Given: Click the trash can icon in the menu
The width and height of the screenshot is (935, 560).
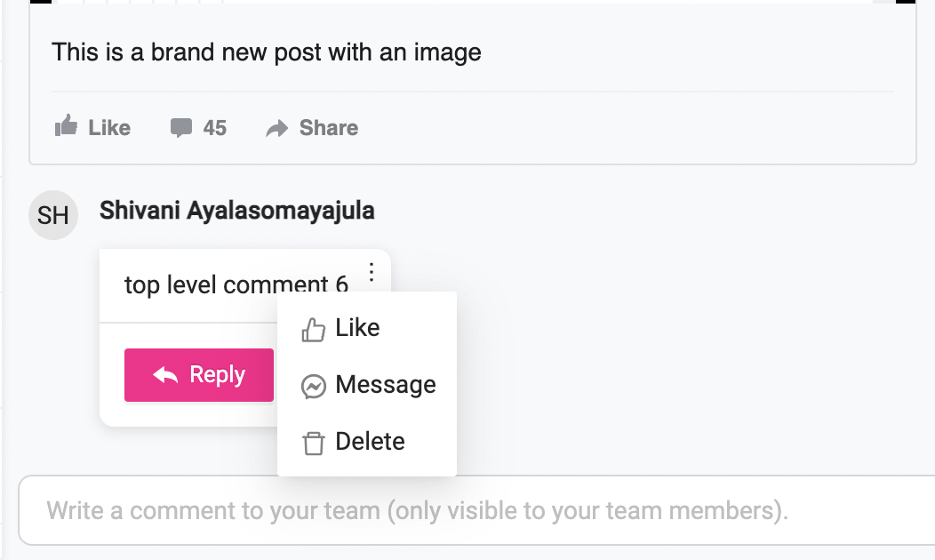Looking at the screenshot, I should coord(314,444).
